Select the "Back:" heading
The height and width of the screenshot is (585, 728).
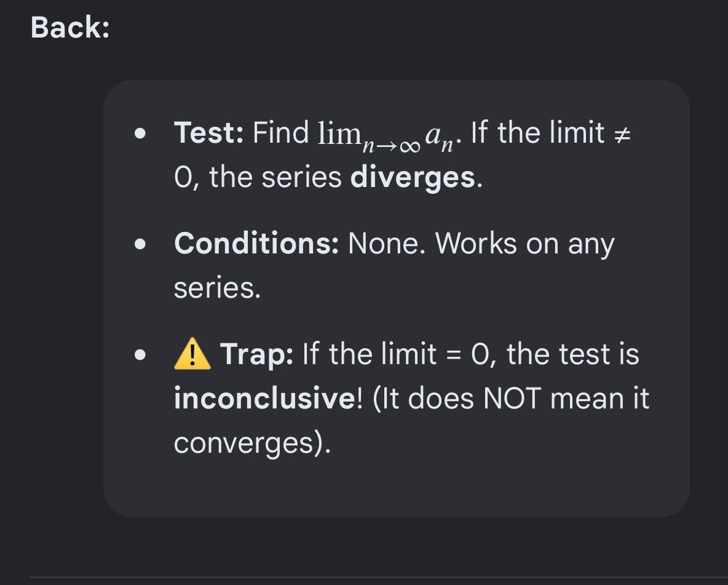70,28
